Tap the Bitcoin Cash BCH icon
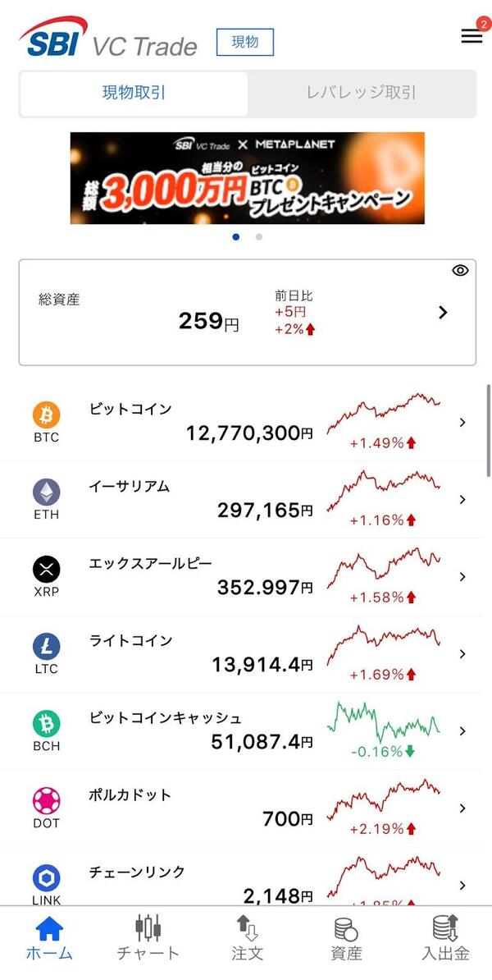Screen dimensions: 492x980 tap(47, 723)
